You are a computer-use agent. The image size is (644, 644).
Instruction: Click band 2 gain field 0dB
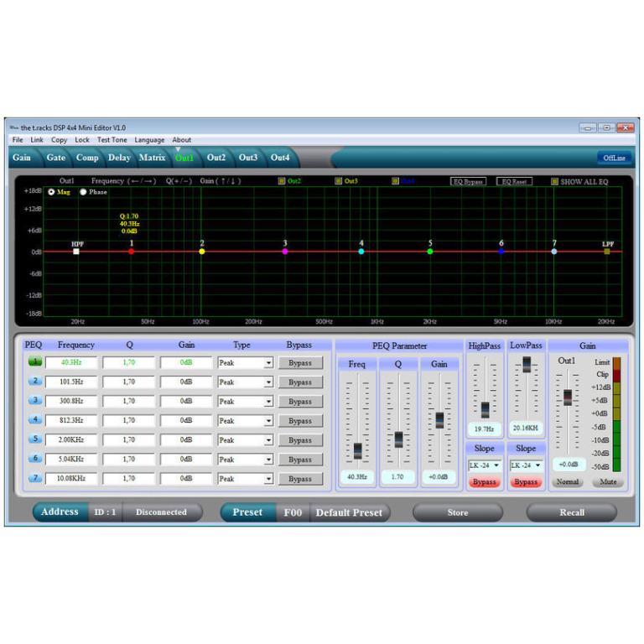pyautogui.click(x=185, y=382)
